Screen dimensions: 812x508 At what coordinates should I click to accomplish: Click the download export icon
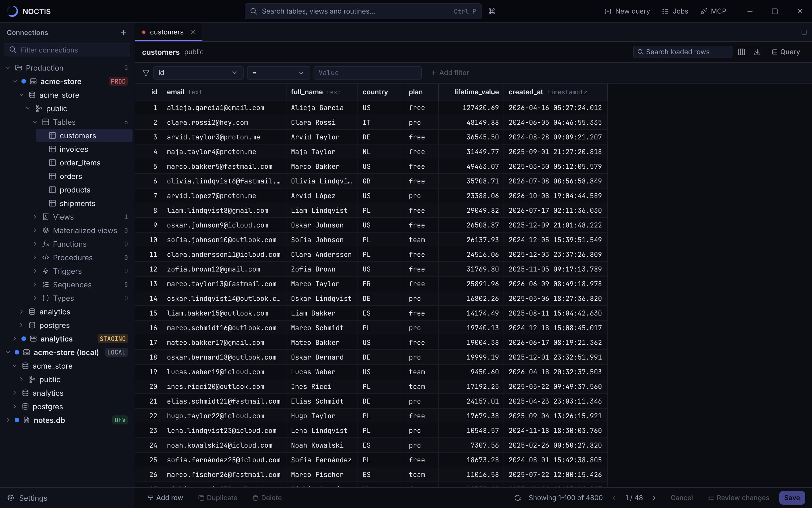click(x=757, y=52)
